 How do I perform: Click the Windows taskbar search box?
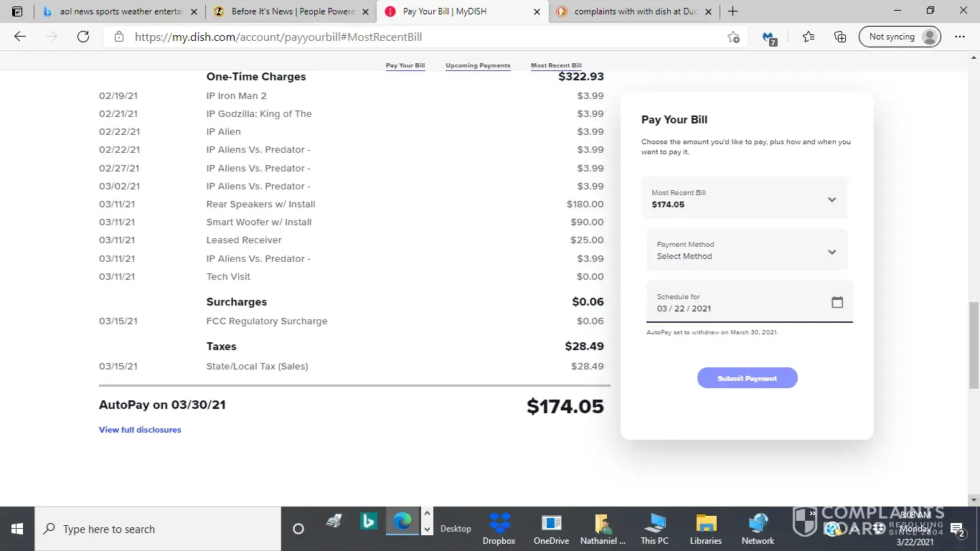[x=158, y=529]
